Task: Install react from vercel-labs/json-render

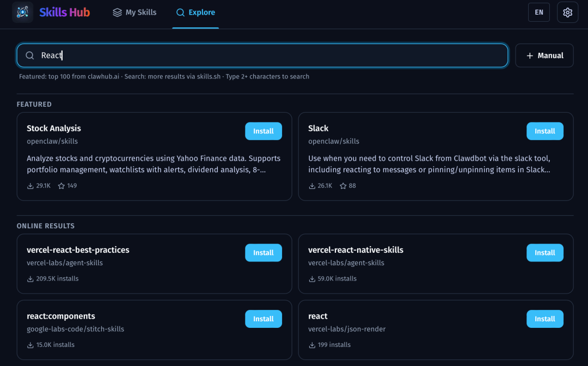Action: tap(544, 319)
